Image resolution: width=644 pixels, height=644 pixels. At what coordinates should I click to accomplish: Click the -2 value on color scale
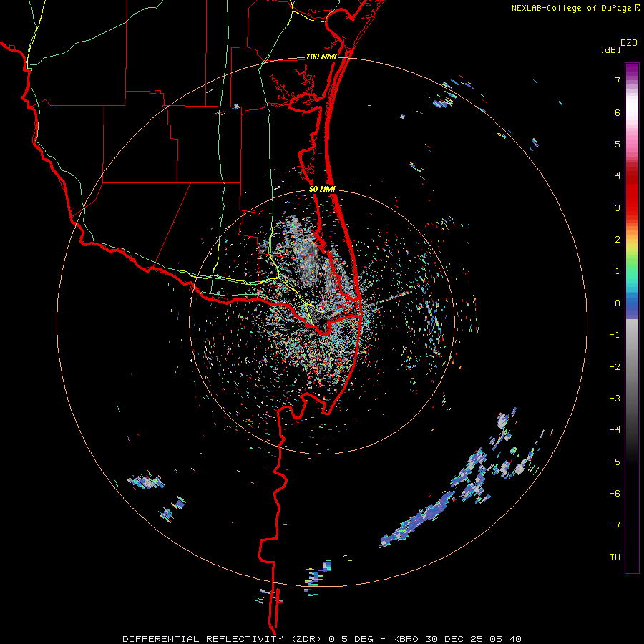point(615,367)
